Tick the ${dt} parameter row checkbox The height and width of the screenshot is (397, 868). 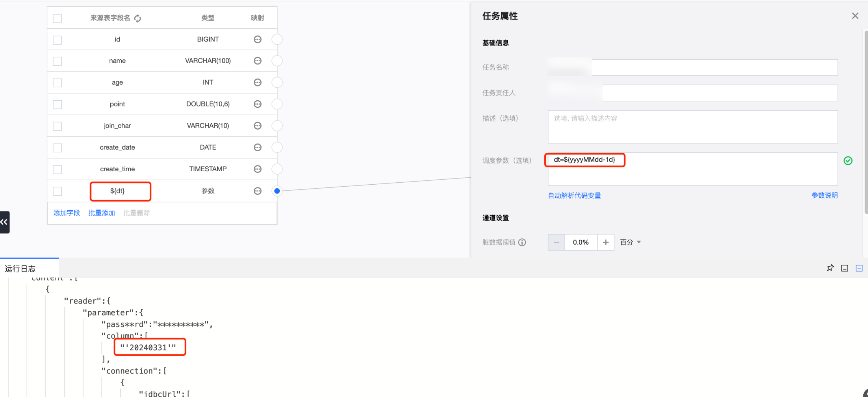(x=57, y=191)
